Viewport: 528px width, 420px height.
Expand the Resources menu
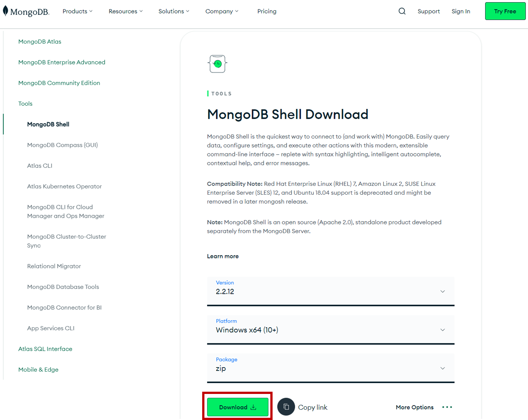coord(125,11)
